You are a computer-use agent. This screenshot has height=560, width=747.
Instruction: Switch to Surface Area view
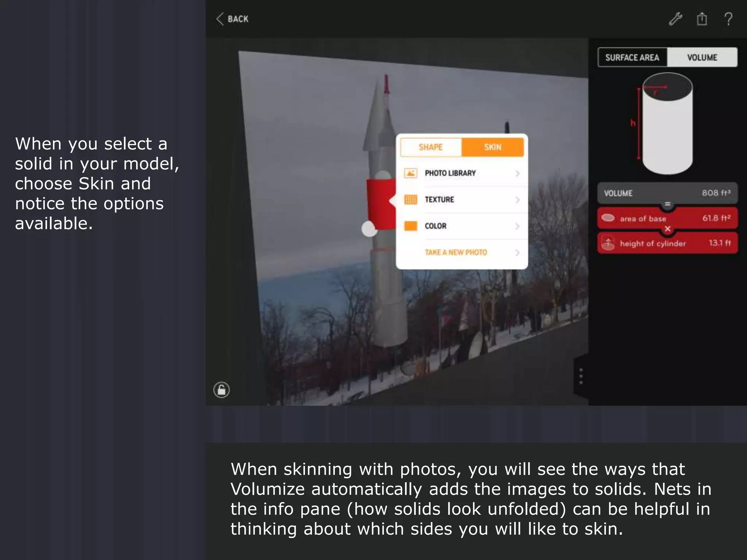point(632,58)
